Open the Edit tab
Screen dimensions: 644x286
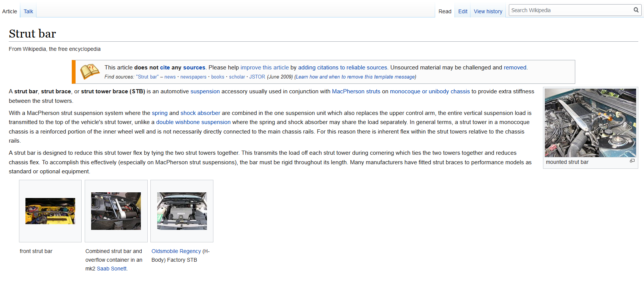[x=462, y=11]
